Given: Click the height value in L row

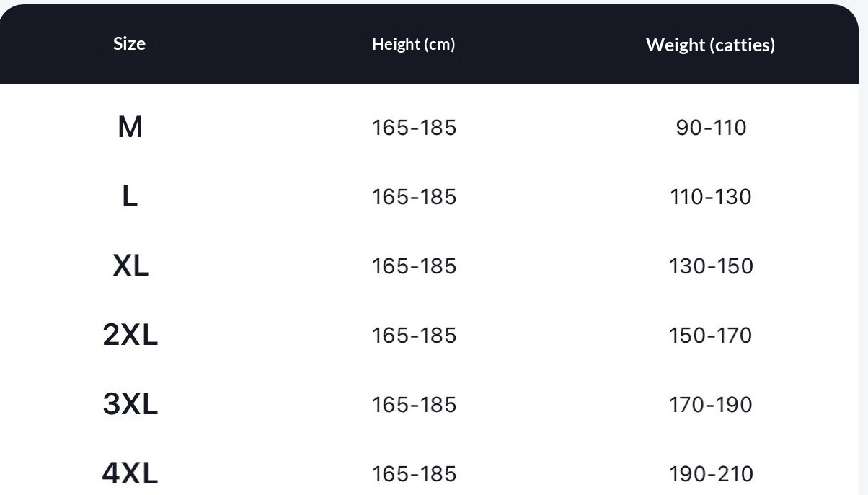Looking at the screenshot, I should [x=415, y=197].
